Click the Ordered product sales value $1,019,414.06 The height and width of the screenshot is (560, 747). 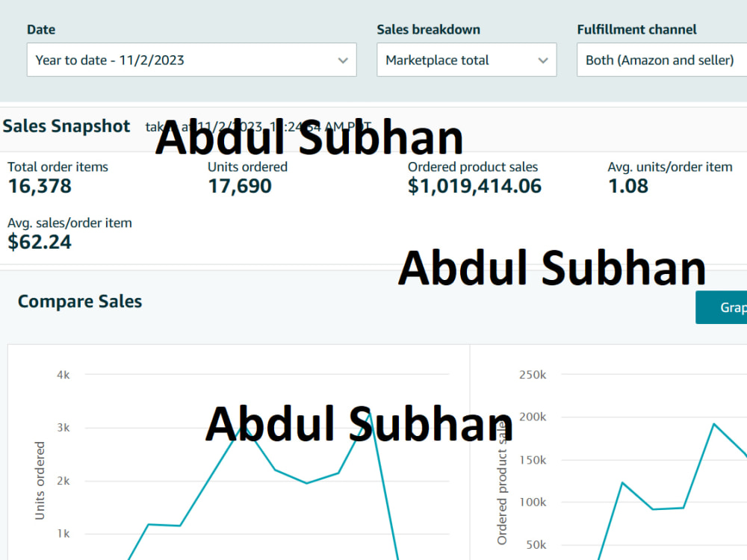tap(474, 186)
